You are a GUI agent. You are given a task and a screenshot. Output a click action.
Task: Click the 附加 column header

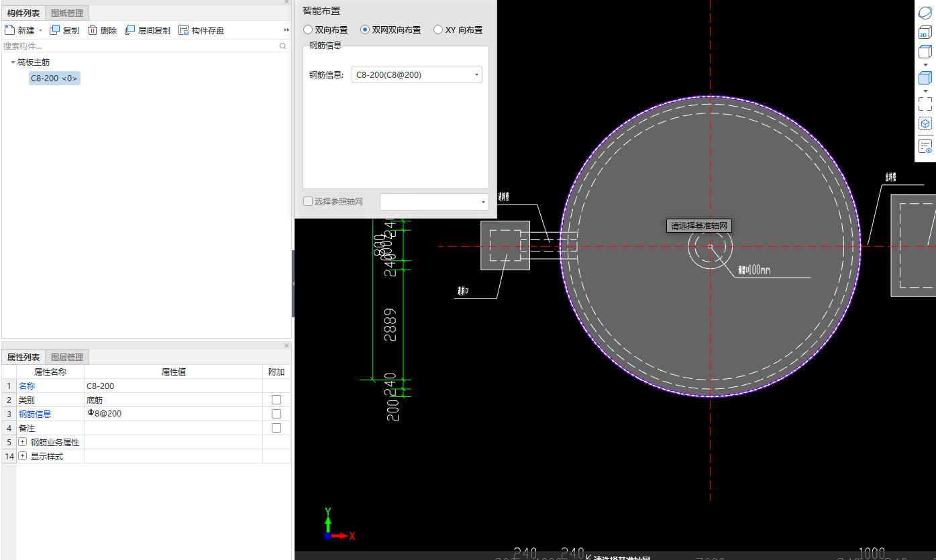(276, 372)
